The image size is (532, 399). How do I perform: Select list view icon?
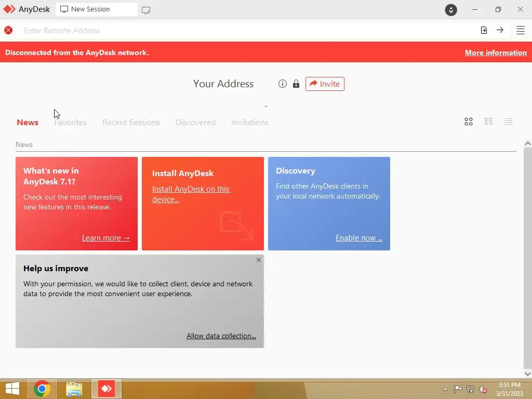[x=508, y=122]
